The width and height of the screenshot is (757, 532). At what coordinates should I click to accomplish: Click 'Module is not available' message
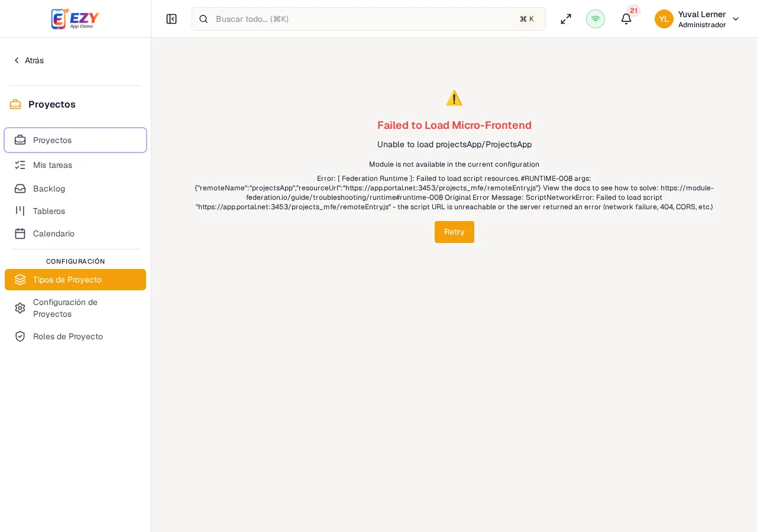(454, 164)
